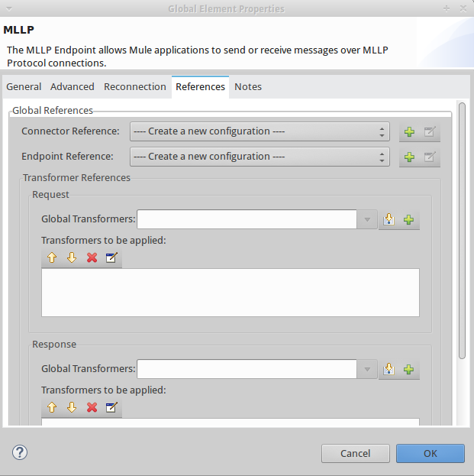Delete Request transformer with red X
Image resolution: width=474 pixels, height=476 pixels.
(x=92, y=257)
